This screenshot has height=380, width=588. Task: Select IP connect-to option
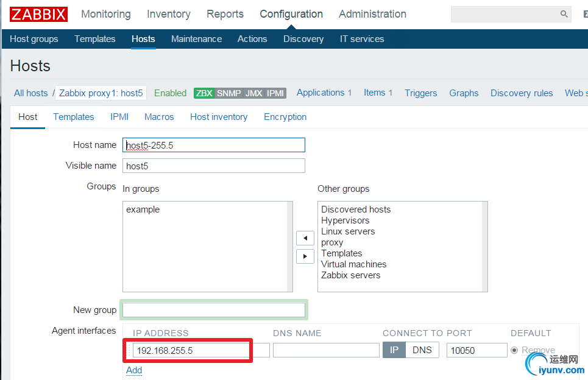coord(394,350)
